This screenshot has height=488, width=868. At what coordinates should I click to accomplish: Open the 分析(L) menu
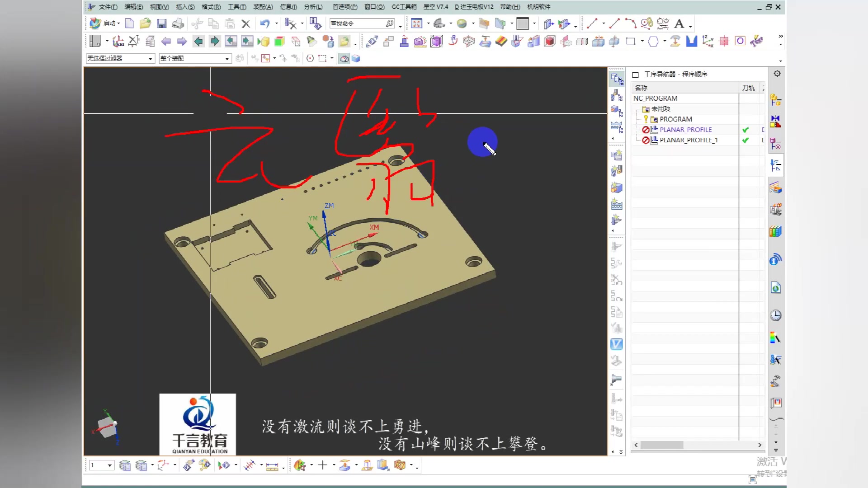pos(313,7)
